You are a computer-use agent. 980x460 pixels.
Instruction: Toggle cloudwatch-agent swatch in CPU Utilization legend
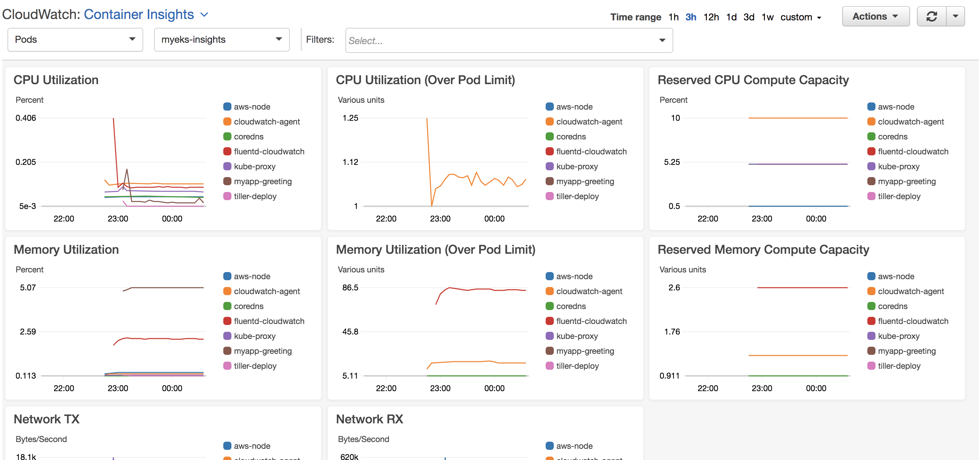pyautogui.click(x=227, y=121)
